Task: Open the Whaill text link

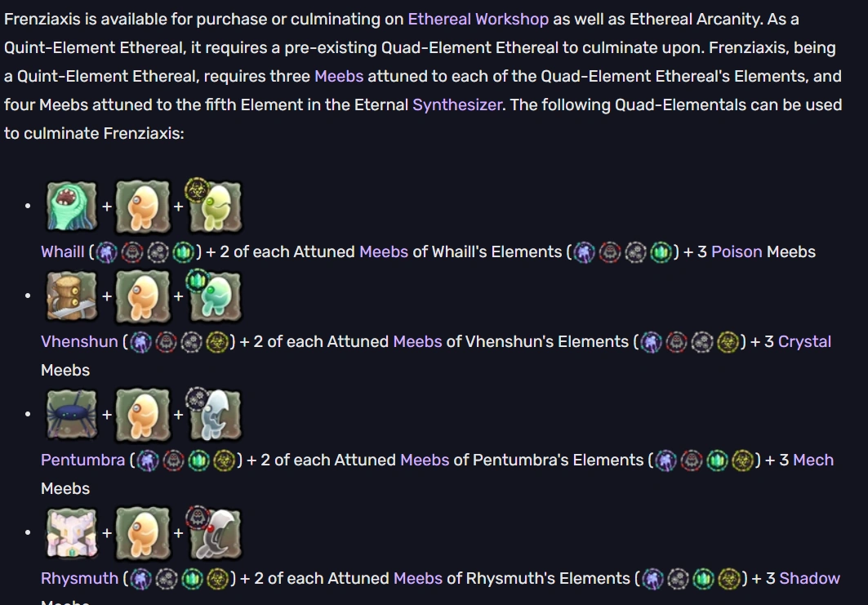Action: [x=63, y=252]
